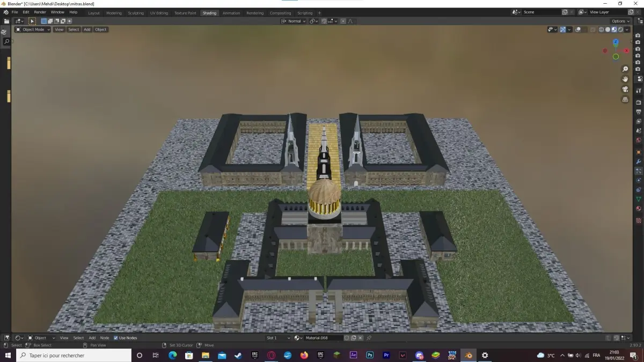Toggle snapping magnet button
This screenshot has height=362, width=644.
coord(325,21)
